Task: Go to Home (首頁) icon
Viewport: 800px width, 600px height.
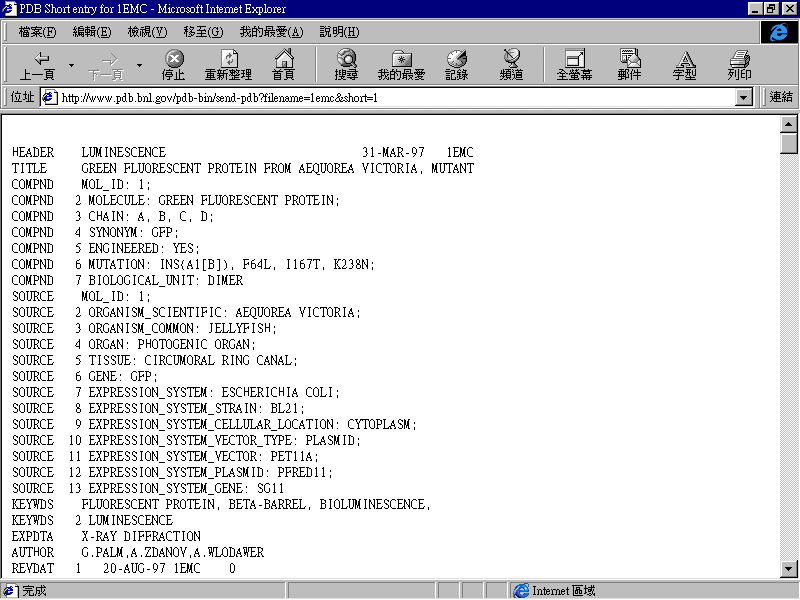Action: pyautogui.click(x=284, y=59)
